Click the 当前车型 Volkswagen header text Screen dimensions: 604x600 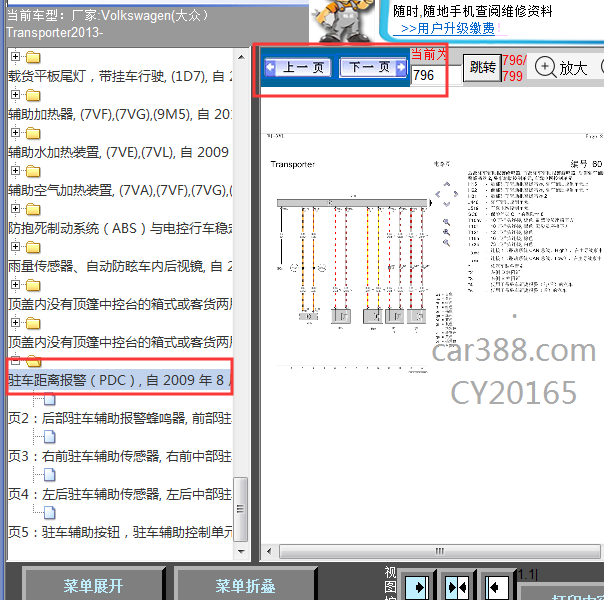[x=108, y=23]
